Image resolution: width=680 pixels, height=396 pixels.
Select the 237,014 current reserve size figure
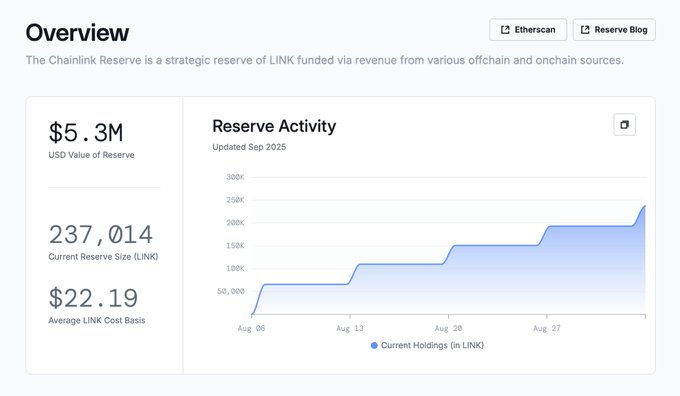[101, 235]
